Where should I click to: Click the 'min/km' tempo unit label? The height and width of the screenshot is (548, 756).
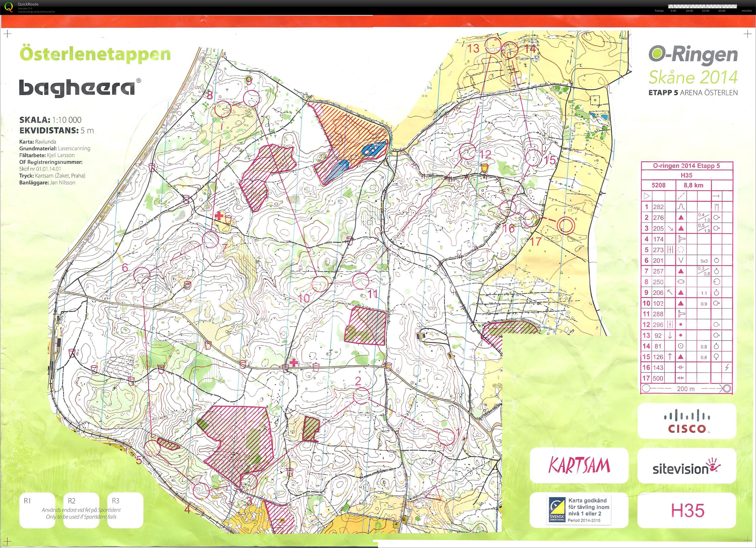(x=746, y=11)
